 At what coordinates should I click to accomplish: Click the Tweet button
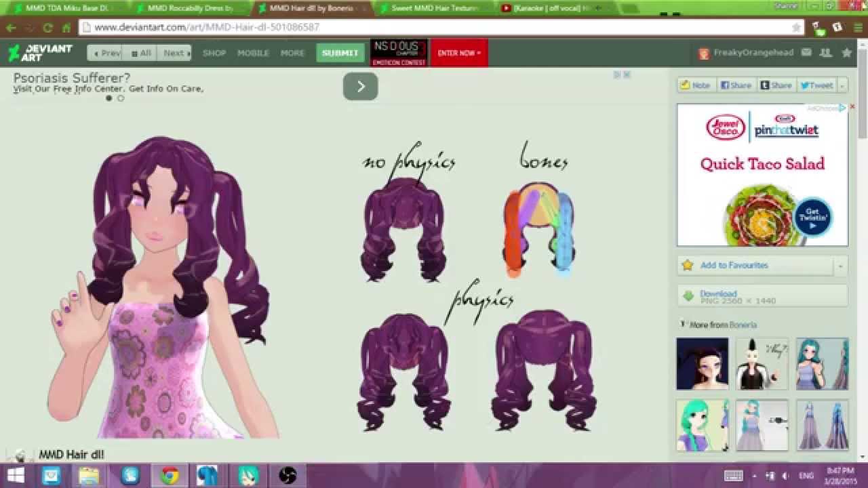click(817, 85)
